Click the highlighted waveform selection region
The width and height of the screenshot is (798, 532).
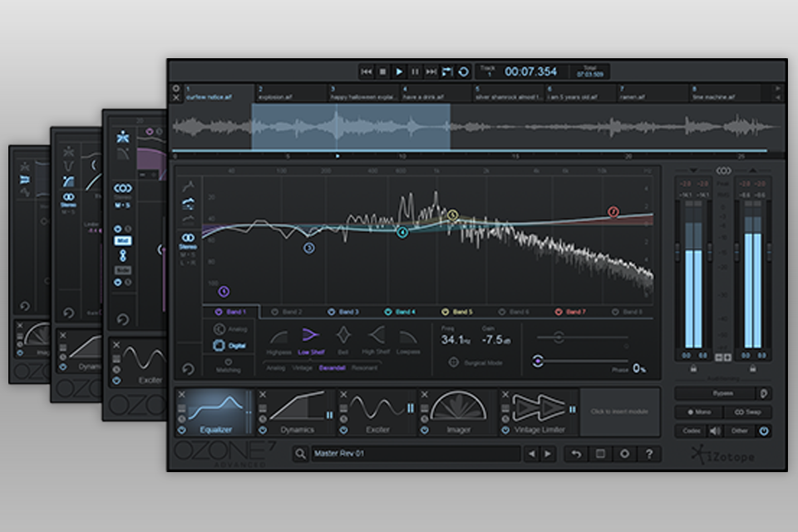coord(351,126)
